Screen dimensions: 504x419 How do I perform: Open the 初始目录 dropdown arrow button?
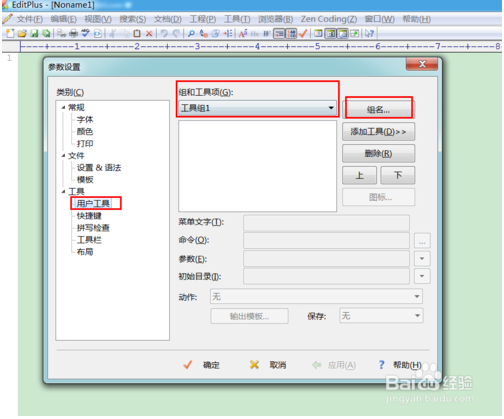pyautogui.click(x=422, y=276)
